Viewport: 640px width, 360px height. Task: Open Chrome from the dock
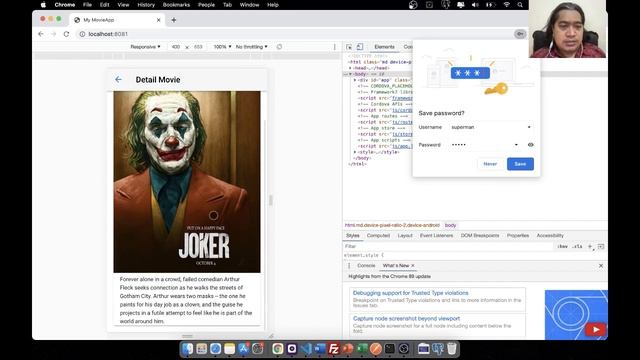278,349
